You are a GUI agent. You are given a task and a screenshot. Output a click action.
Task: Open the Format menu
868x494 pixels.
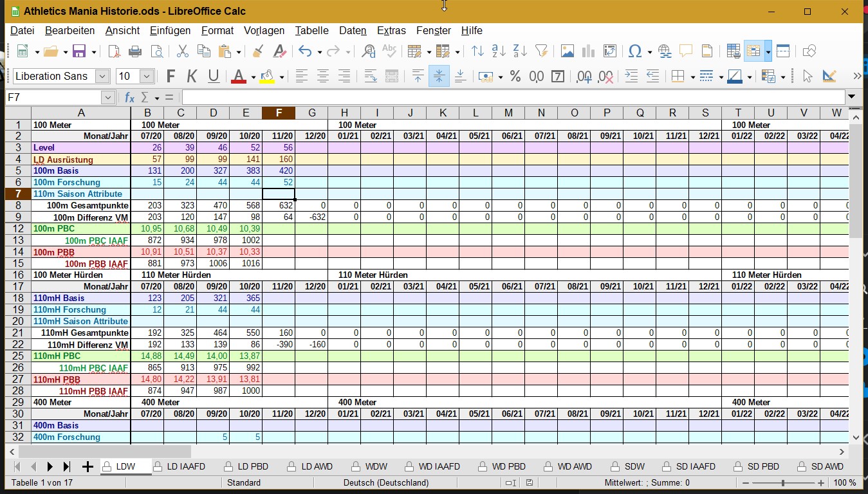coord(217,30)
